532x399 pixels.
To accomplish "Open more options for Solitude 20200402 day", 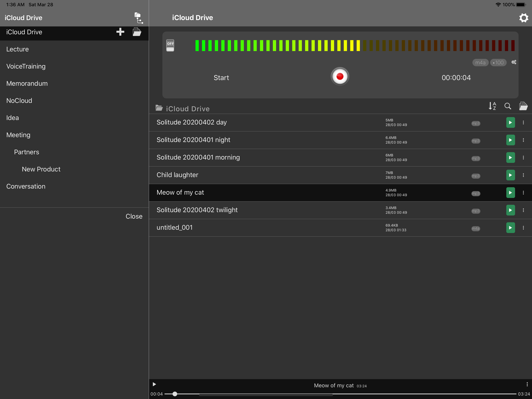I will (523, 123).
